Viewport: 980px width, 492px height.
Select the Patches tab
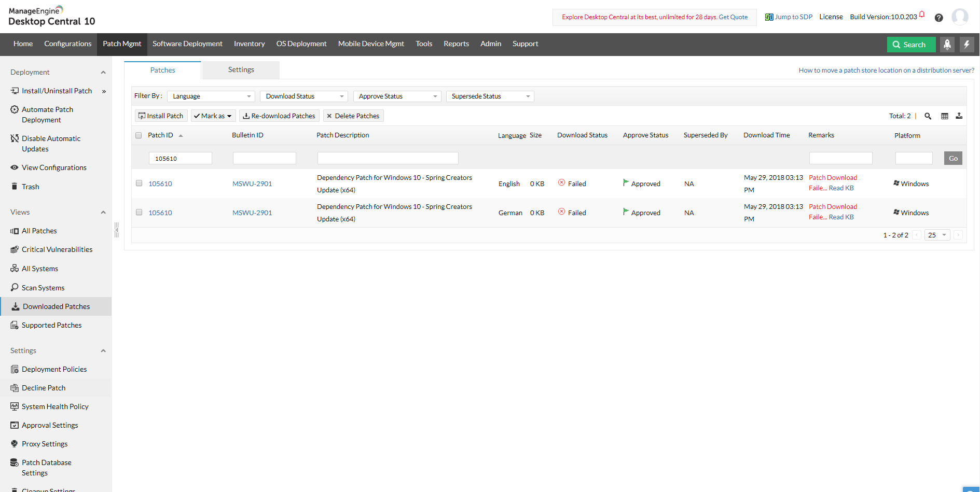pos(162,70)
